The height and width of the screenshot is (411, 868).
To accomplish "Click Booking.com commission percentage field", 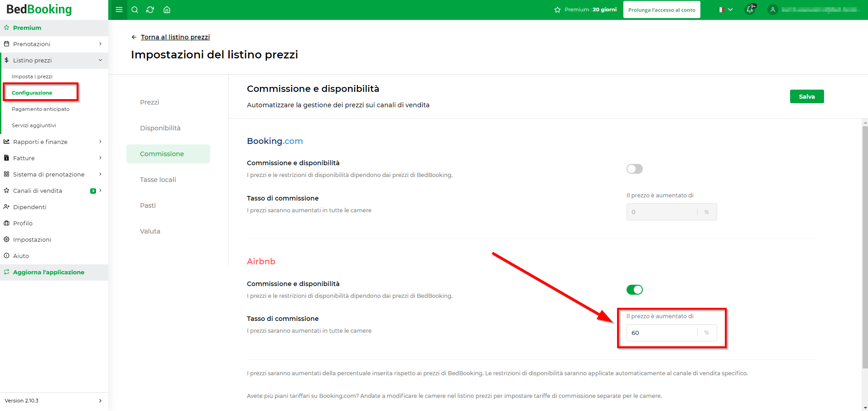I will 671,212.
